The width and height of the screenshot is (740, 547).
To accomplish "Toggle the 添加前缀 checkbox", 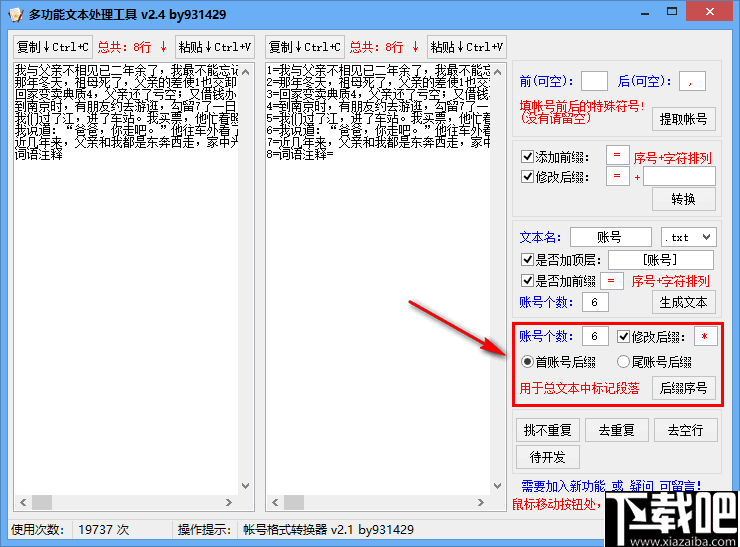I will (x=527, y=156).
